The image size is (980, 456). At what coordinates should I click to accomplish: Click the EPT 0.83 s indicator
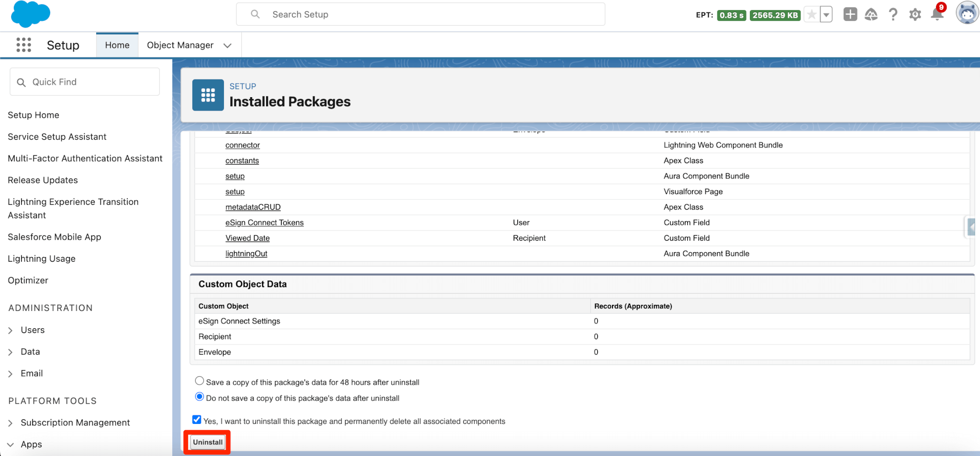tap(732, 15)
